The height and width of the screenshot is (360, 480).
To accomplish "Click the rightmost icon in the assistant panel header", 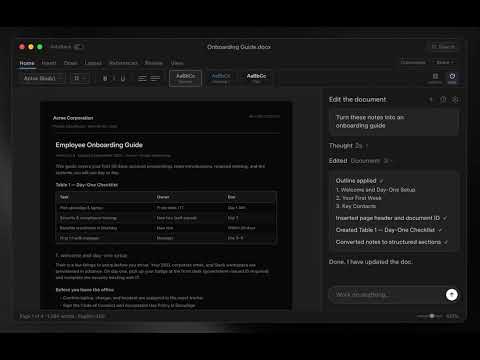I will tap(455, 99).
